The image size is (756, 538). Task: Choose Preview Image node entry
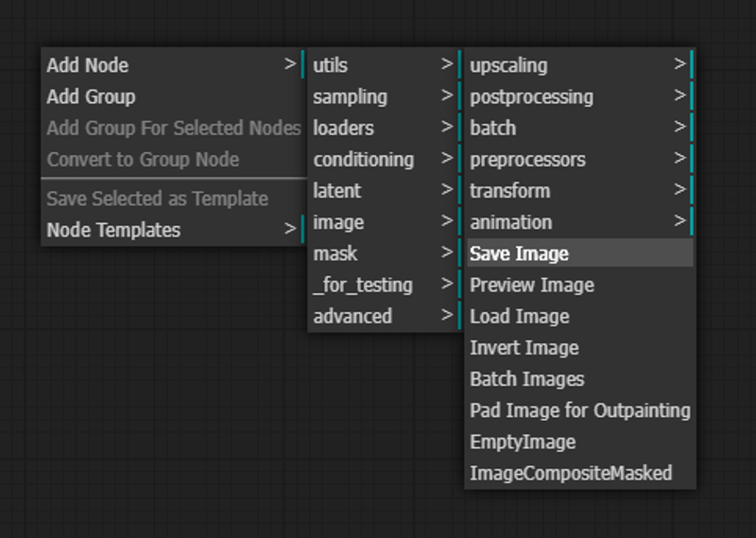tap(580, 285)
